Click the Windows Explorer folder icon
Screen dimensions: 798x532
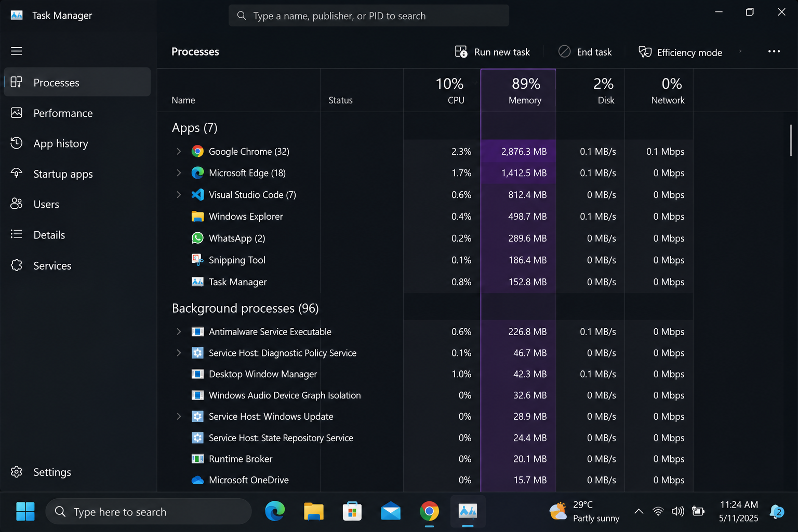[197, 216]
